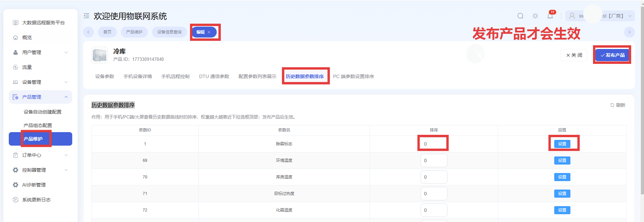
Task: Click 设置 button for 目标过热度 row
Action: (x=562, y=194)
